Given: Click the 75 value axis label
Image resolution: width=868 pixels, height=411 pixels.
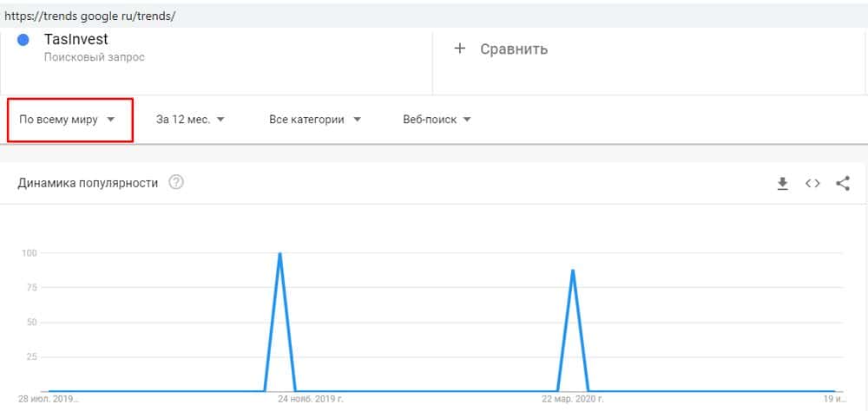Looking at the screenshot, I should tap(31, 287).
